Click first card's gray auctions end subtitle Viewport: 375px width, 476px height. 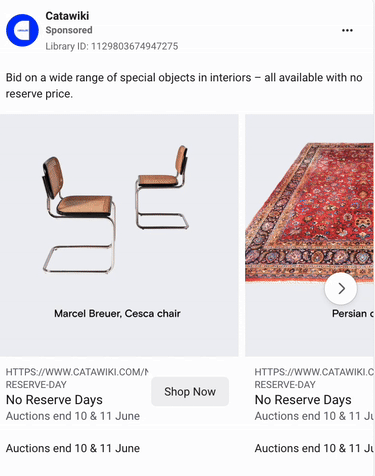73,416
